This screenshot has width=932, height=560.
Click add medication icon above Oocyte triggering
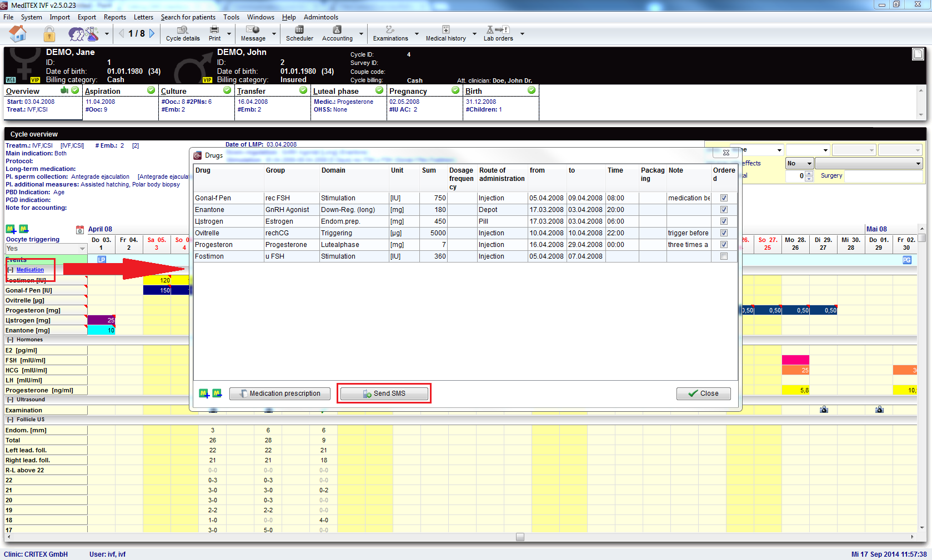pos(11,229)
